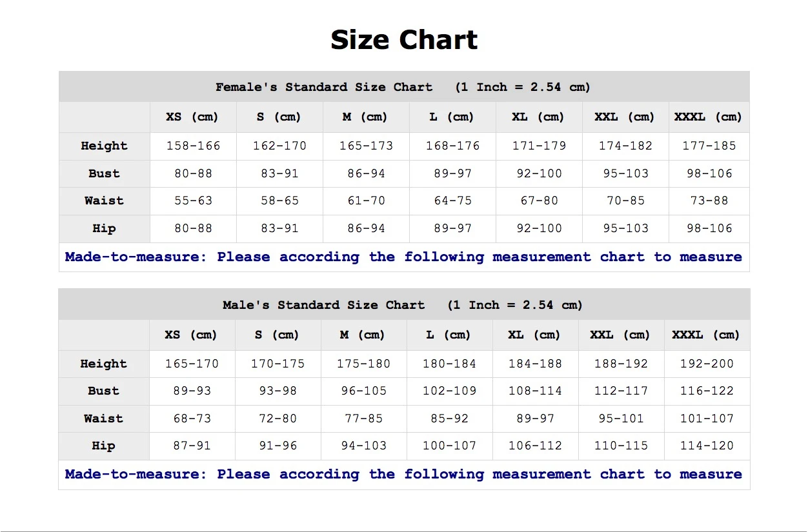Click male waist value 68-73

tap(192, 419)
